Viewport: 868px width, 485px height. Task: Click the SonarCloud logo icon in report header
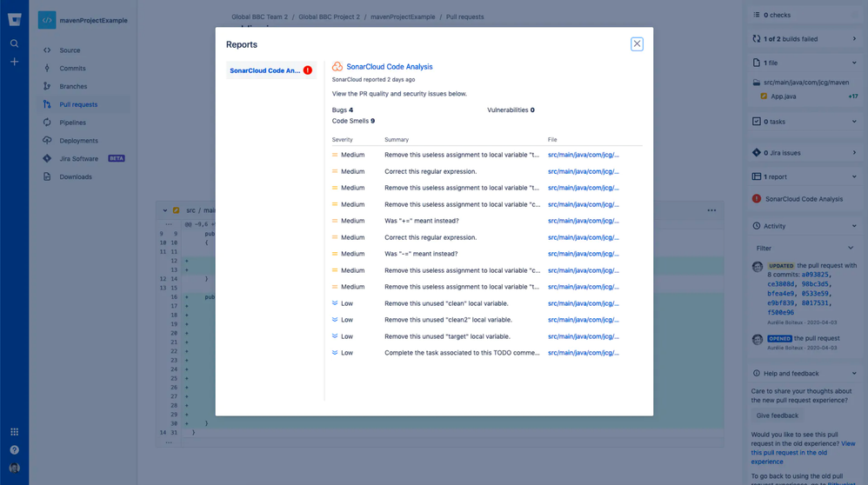[x=337, y=66]
